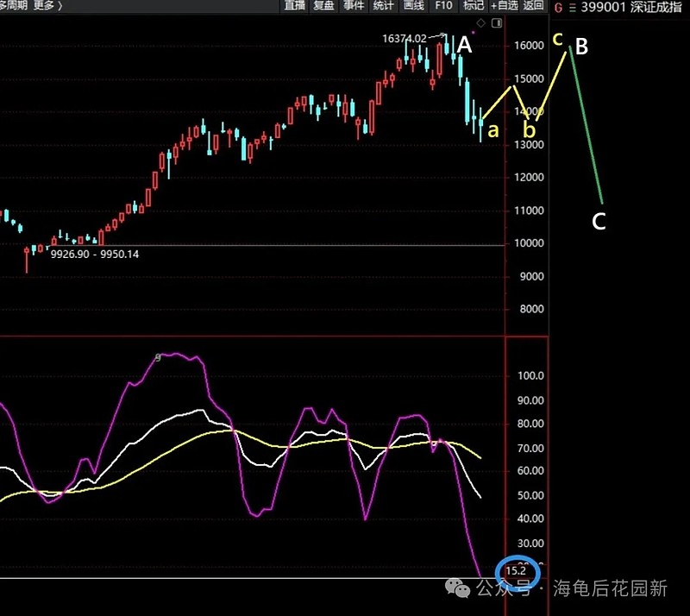The width and height of the screenshot is (690, 616).
Task: Click the 标记 toolbar button
Action: pyautogui.click(x=474, y=6)
